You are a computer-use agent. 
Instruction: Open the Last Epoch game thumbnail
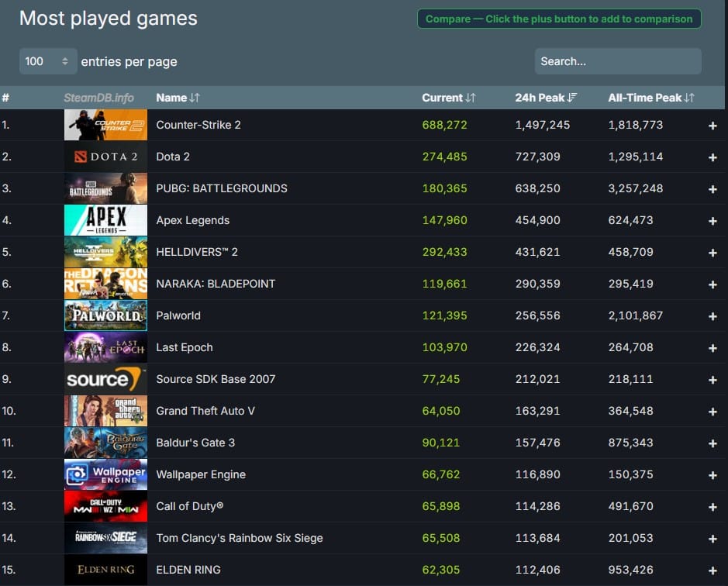106,347
